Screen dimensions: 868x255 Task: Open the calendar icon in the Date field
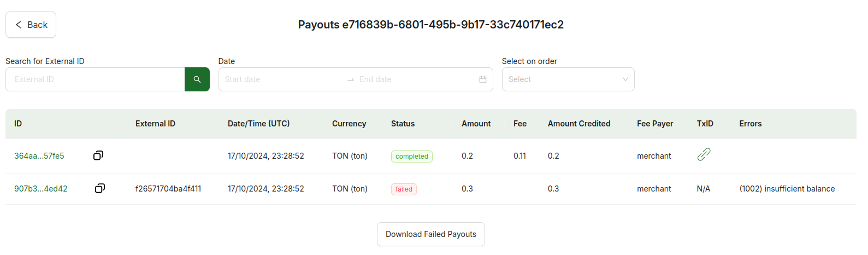tap(483, 79)
